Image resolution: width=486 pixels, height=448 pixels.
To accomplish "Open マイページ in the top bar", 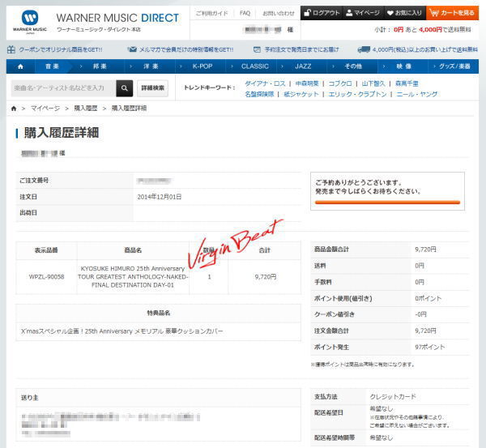I will [x=363, y=13].
